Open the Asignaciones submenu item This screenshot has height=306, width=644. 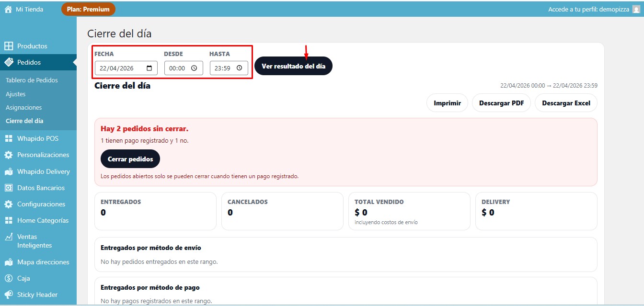coord(24,107)
